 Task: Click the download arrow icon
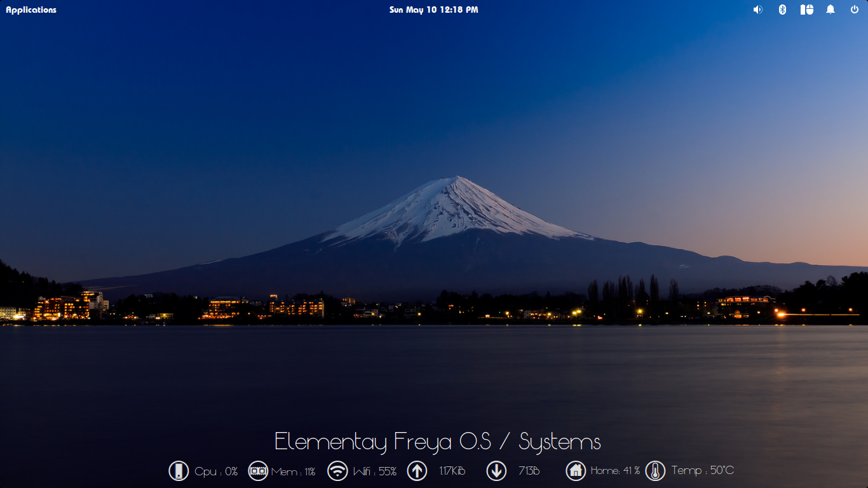(x=496, y=471)
